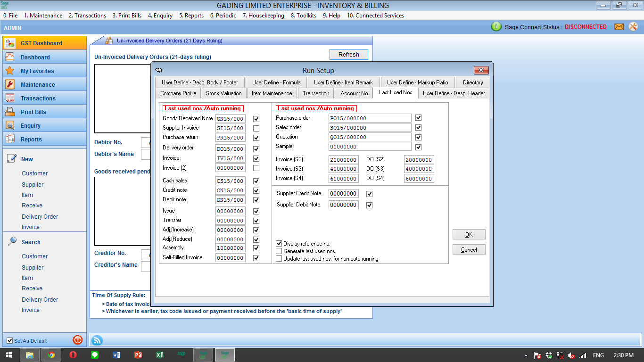Image resolution: width=644 pixels, height=362 pixels.
Task: Click the Maintenance wrench icon in sidebar
Action: [x=9, y=84]
